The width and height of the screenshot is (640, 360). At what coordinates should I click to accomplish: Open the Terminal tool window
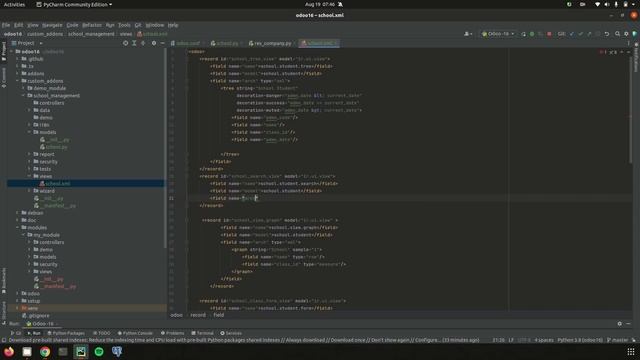(202, 333)
